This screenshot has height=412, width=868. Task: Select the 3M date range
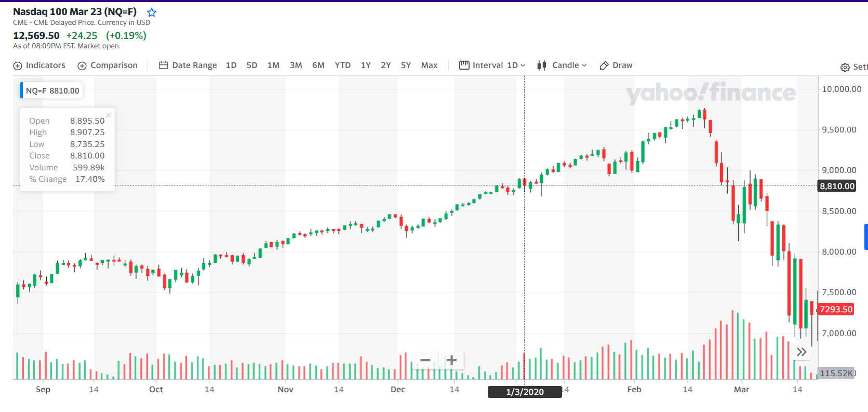[x=296, y=65]
